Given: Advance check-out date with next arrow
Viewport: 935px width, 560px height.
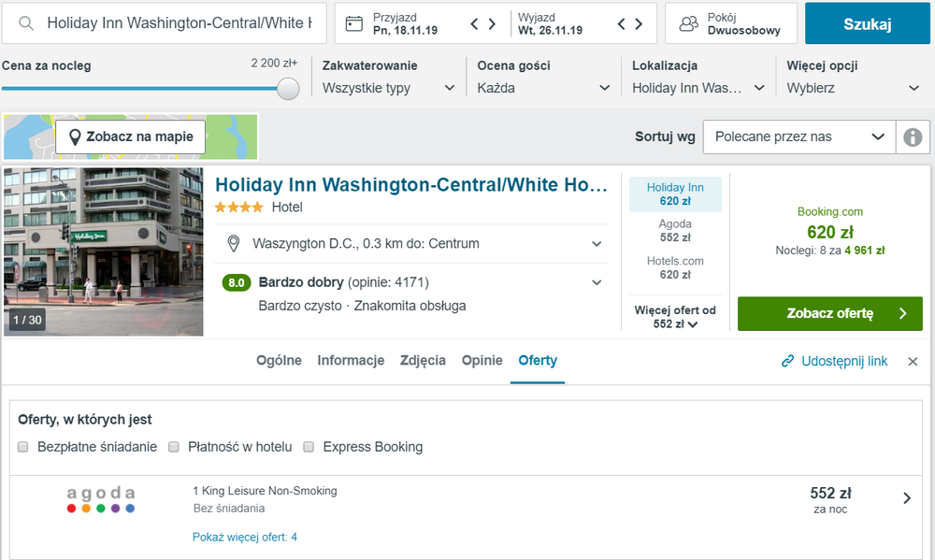Looking at the screenshot, I should tap(639, 23).
